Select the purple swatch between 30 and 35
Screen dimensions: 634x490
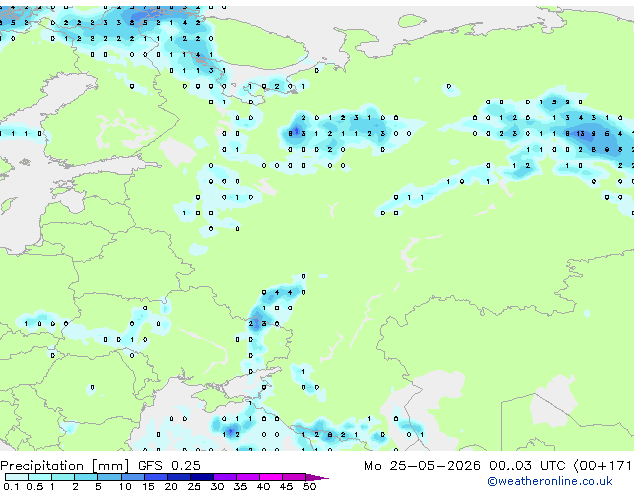click(x=224, y=477)
